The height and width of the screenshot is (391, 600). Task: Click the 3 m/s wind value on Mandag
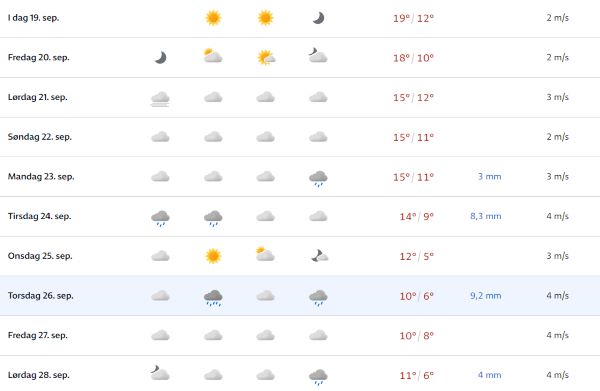(558, 176)
